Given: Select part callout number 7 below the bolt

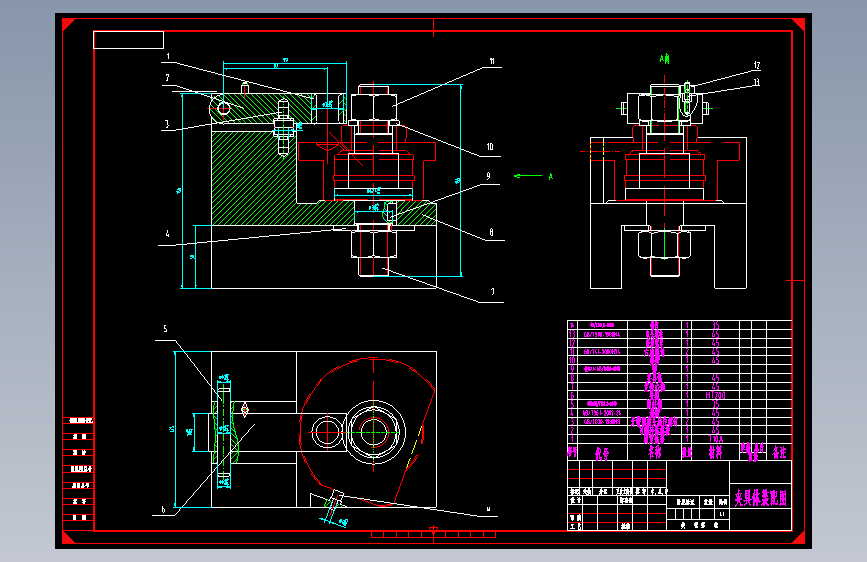Looking at the screenshot, I should (x=492, y=292).
